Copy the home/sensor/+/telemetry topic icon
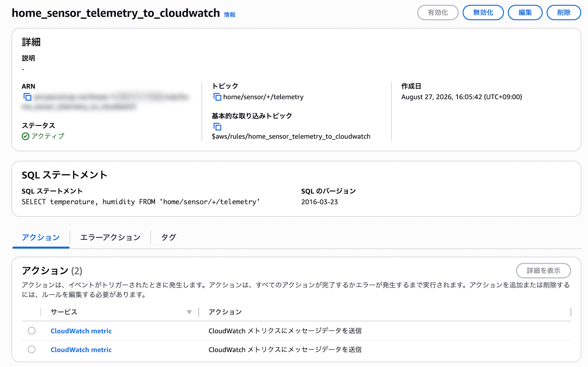Viewport: 588px width, 367px height. [x=217, y=97]
